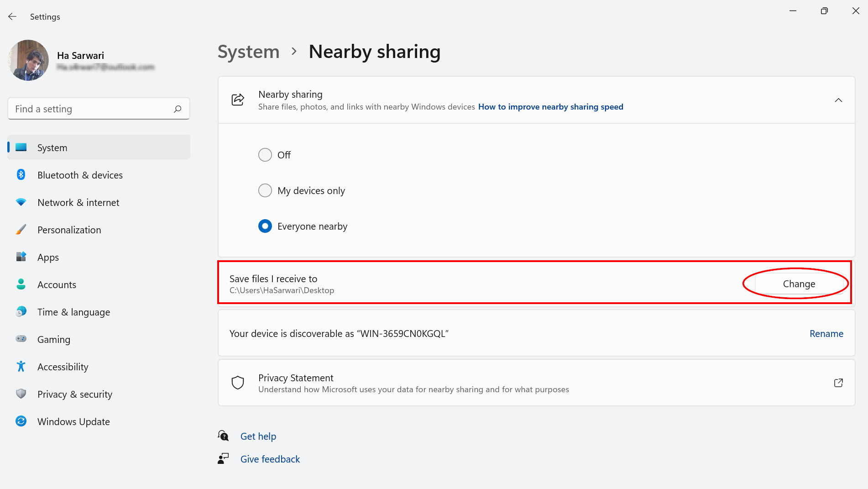The image size is (868, 489).
Task: Click the Windows Update refresh icon
Action: click(x=21, y=421)
